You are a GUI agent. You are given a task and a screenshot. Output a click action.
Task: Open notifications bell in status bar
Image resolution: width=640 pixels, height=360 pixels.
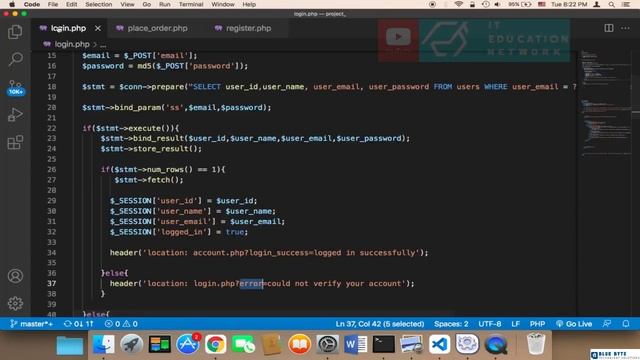626,324
